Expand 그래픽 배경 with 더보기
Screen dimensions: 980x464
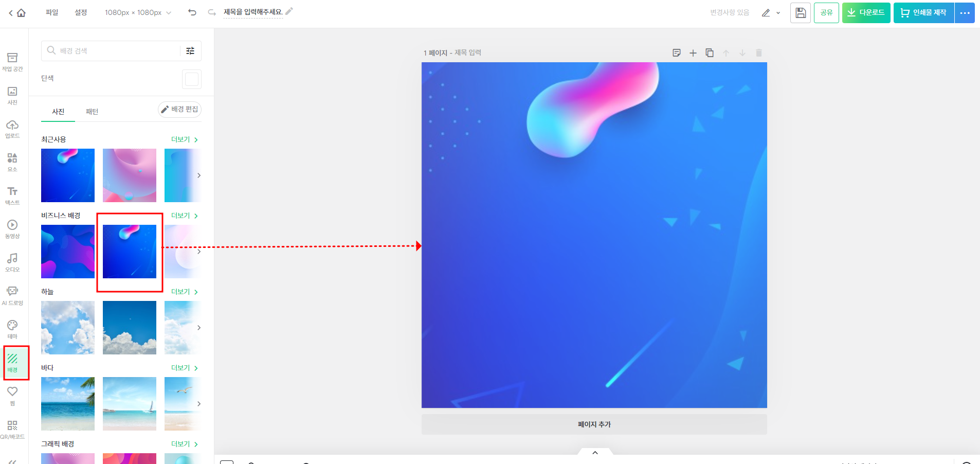point(185,444)
